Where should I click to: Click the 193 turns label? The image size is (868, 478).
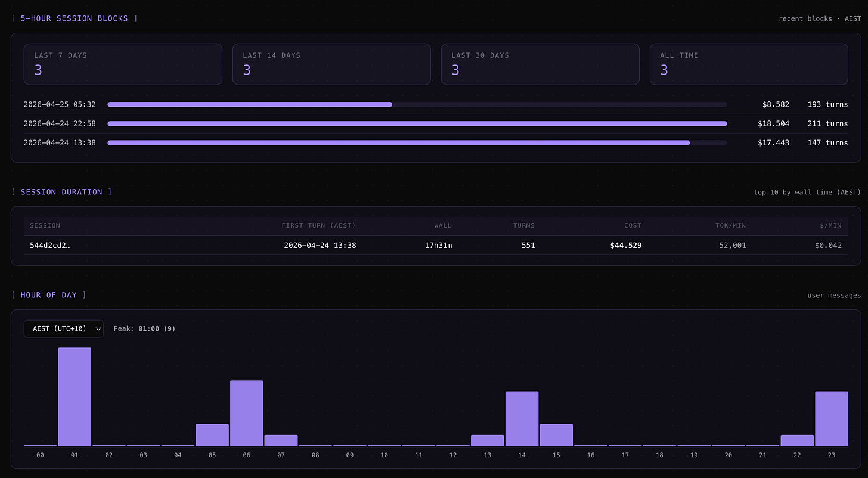(827, 104)
